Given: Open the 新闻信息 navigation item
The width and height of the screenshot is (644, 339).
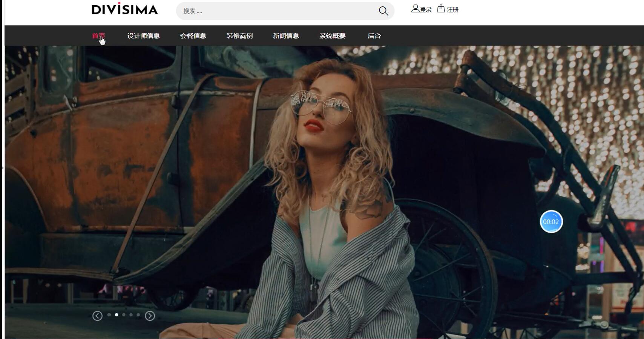Looking at the screenshot, I should point(286,36).
